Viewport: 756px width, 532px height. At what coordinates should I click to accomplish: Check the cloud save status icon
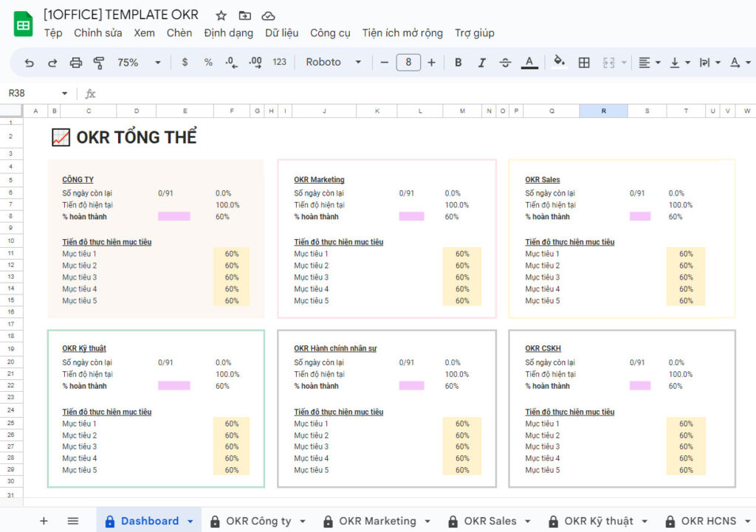[268, 16]
